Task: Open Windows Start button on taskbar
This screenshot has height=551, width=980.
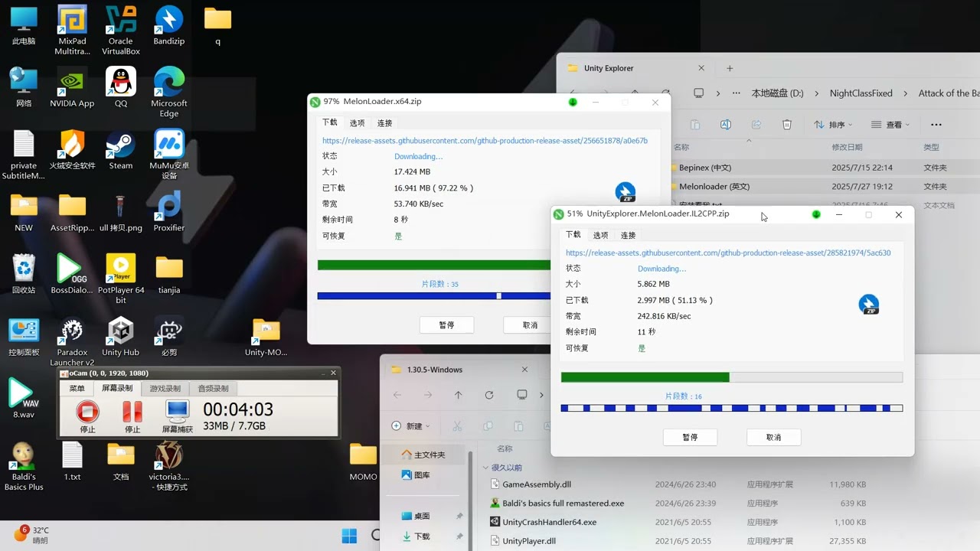Action: pos(349,535)
